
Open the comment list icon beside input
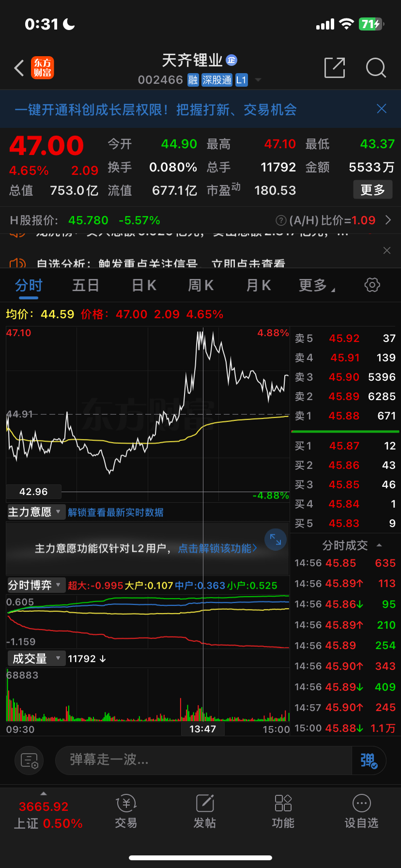point(29,760)
